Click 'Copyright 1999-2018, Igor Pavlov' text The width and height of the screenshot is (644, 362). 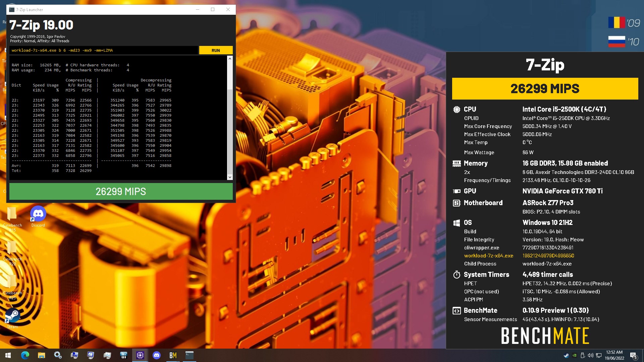coord(38,37)
